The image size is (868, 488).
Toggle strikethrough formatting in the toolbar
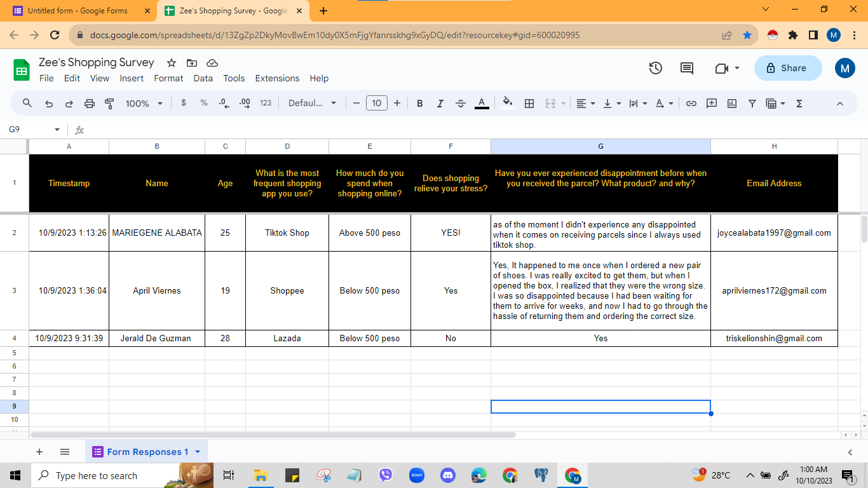[x=460, y=103]
